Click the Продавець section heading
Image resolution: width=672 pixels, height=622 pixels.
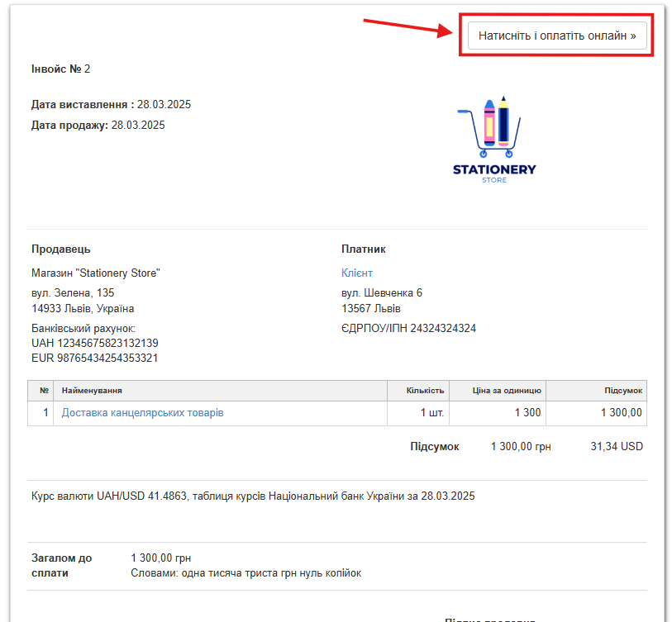click(60, 249)
